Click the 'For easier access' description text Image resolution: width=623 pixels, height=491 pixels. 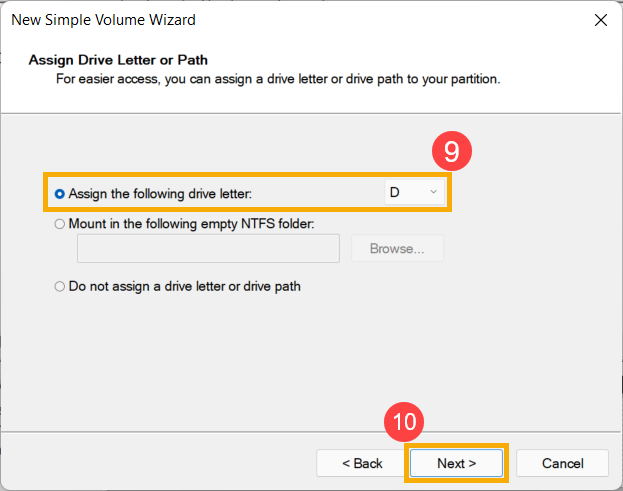[277, 78]
